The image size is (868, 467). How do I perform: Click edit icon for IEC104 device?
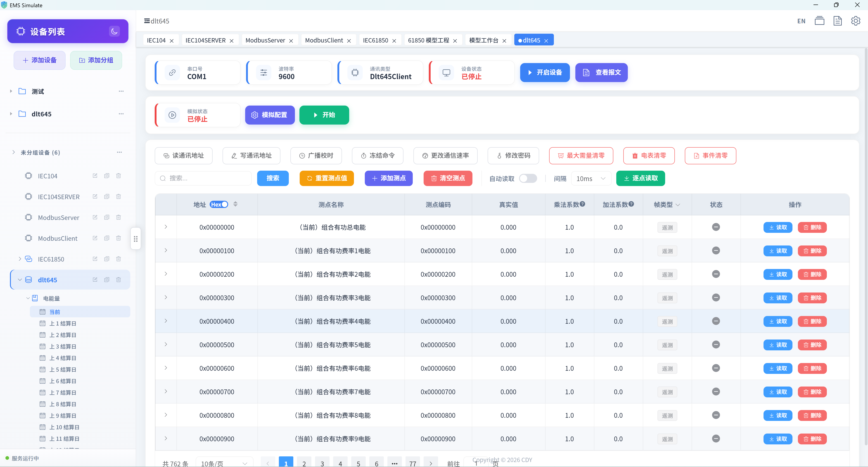tap(95, 176)
